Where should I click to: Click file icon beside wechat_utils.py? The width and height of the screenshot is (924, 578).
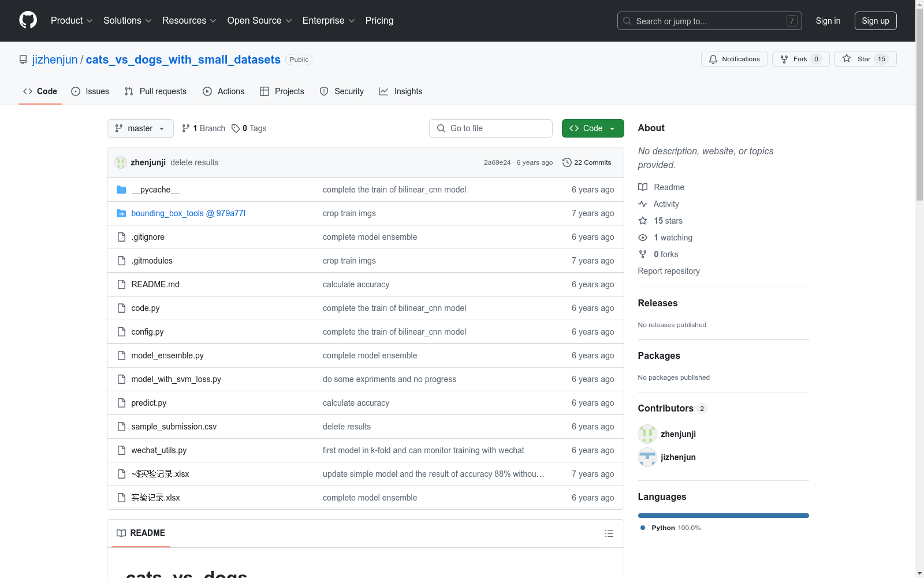pyautogui.click(x=121, y=450)
